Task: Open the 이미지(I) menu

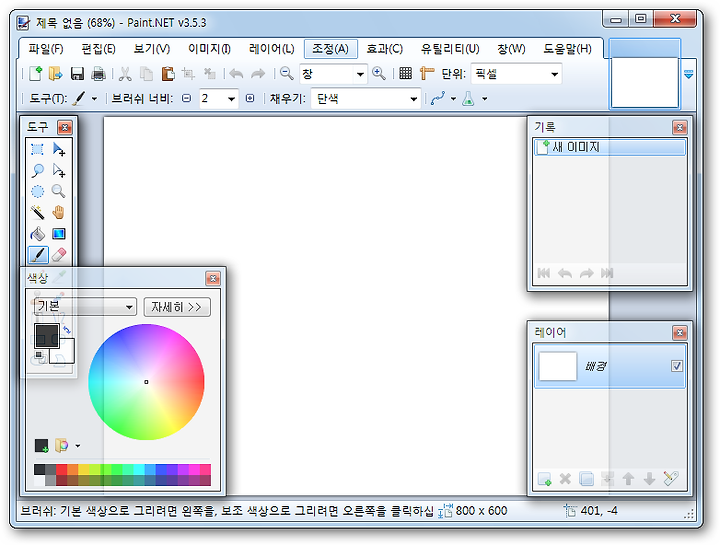Action: (209, 49)
